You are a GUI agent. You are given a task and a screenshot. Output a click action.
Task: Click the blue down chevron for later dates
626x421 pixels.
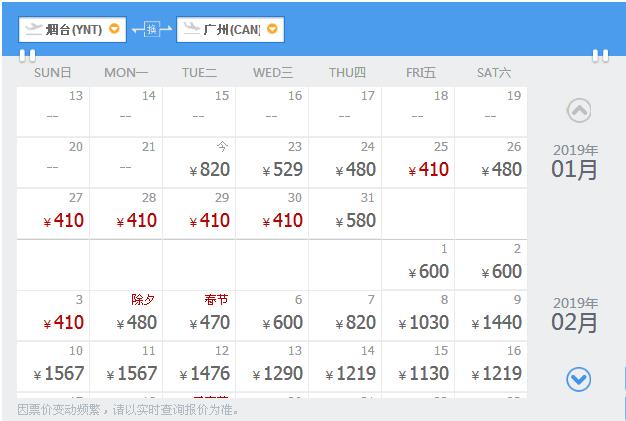click(578, 379)
